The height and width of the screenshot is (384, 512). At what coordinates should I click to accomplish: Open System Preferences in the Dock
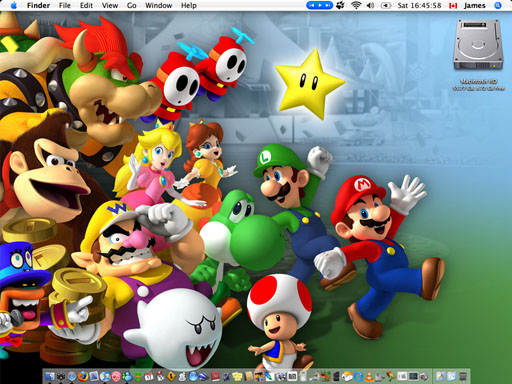pos(402,376)
